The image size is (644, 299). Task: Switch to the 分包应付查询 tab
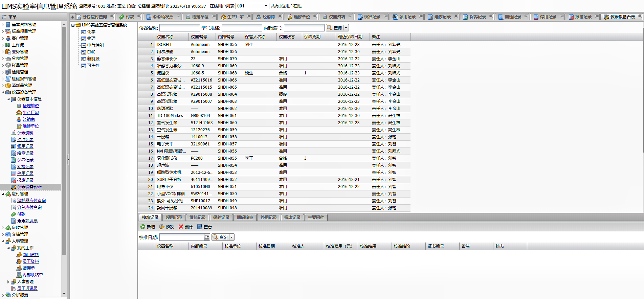pos(94,17)
